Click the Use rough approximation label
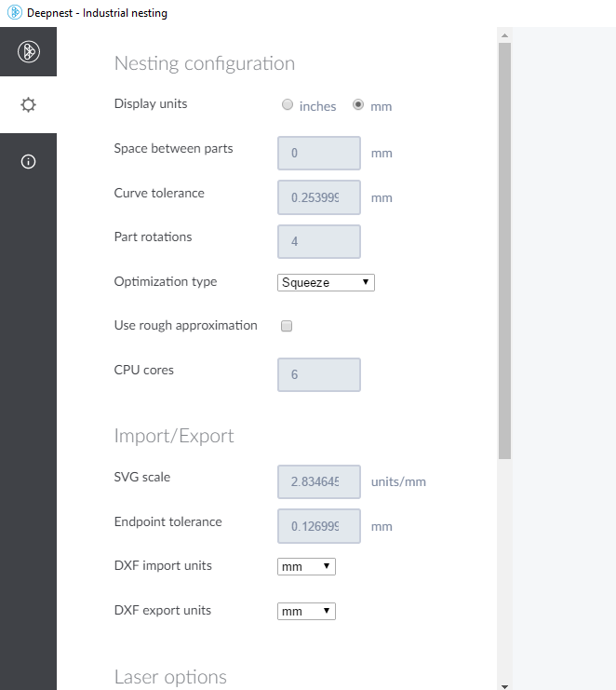 pos(185,326)
